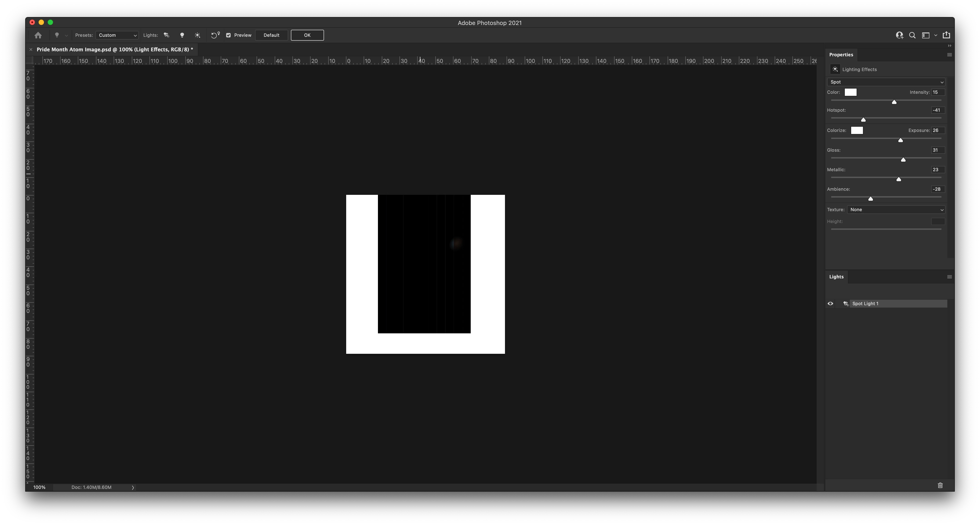Click the reset current light icon
980x525 pixels.
(x=215, y=35)
